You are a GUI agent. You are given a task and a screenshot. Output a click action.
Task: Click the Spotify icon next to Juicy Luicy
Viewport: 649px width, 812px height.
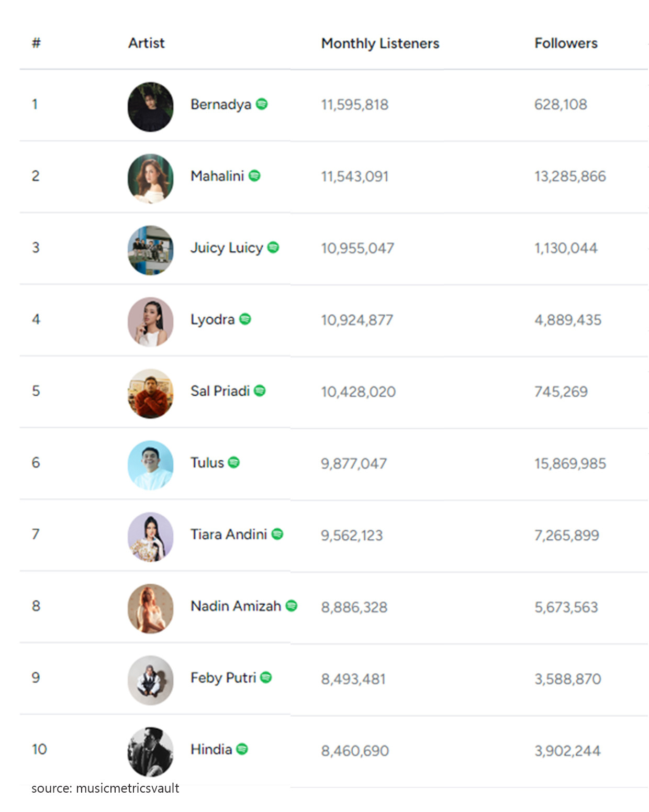tap(273, 247)
